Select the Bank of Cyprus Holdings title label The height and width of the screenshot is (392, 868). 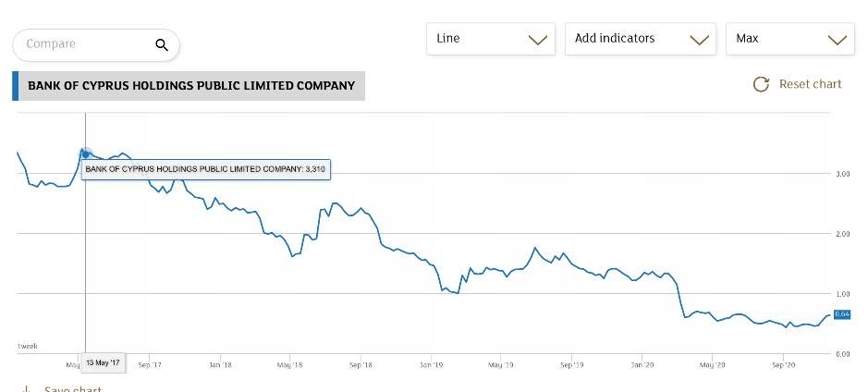pyautogui.click(x=190, y=86)
